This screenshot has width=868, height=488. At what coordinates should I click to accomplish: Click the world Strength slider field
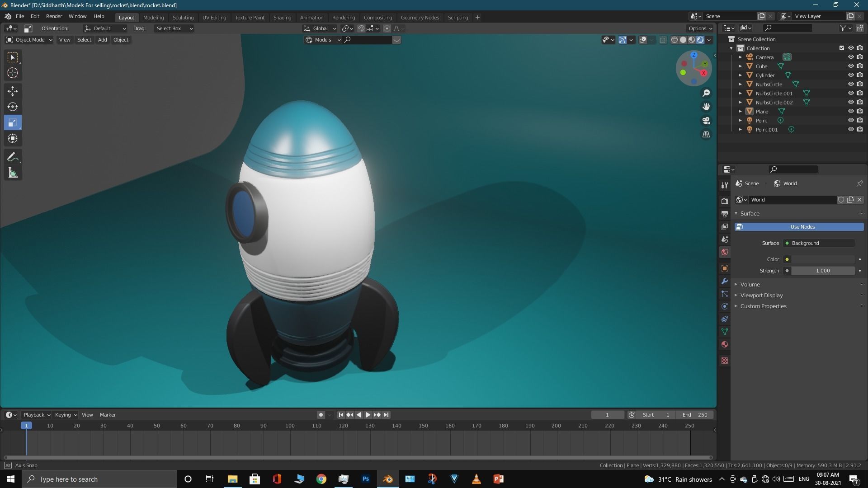pos(822,271)
